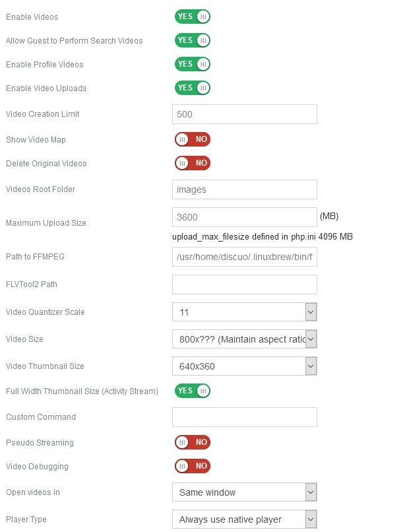Open Video Thumbnail Size dropdown

[244, 366]
